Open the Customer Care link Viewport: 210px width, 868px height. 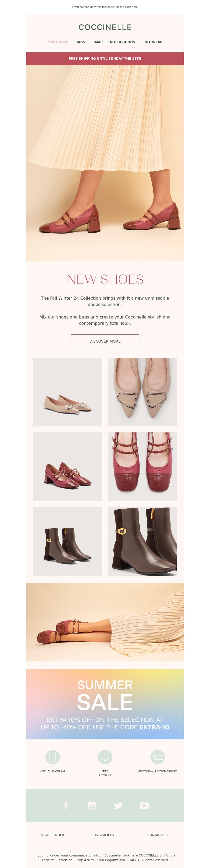pos(105,835)
